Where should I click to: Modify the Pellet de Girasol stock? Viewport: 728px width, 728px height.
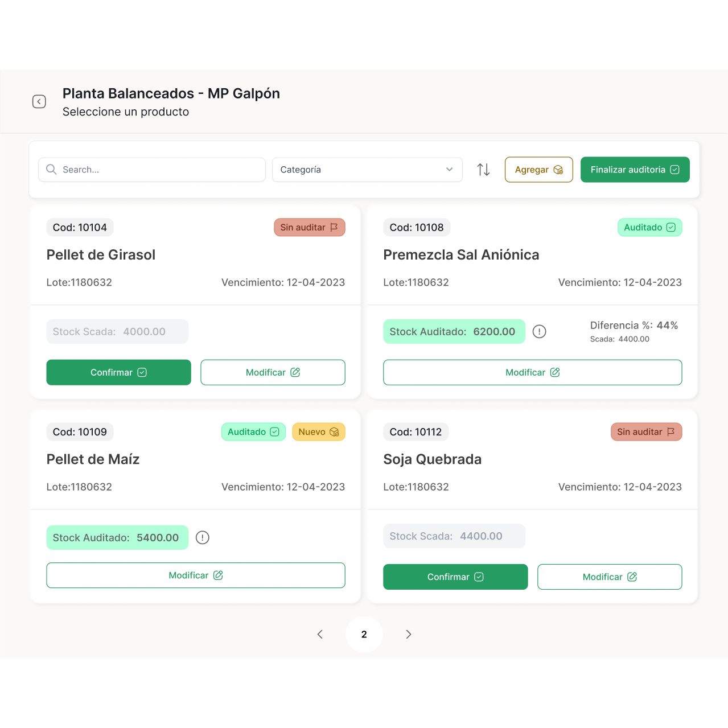[x=273, y=372]
